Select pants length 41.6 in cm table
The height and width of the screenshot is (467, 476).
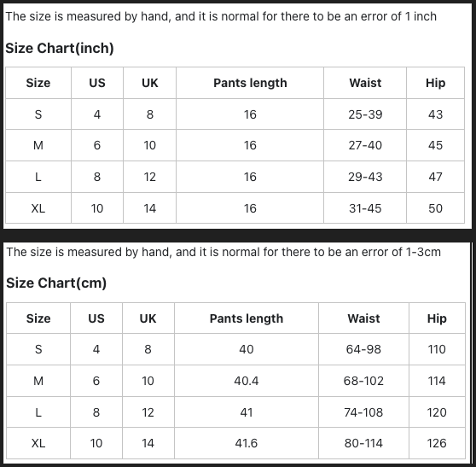pos(247,443)
